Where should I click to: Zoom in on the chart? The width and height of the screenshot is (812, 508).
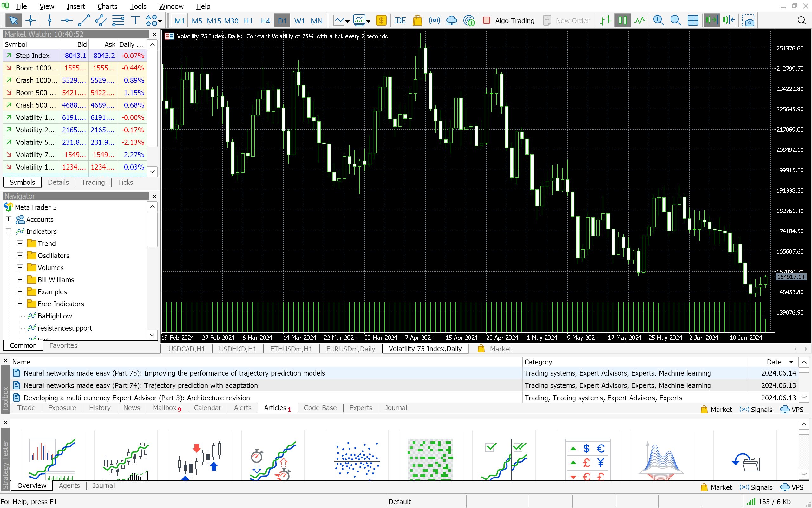point(658,21)
